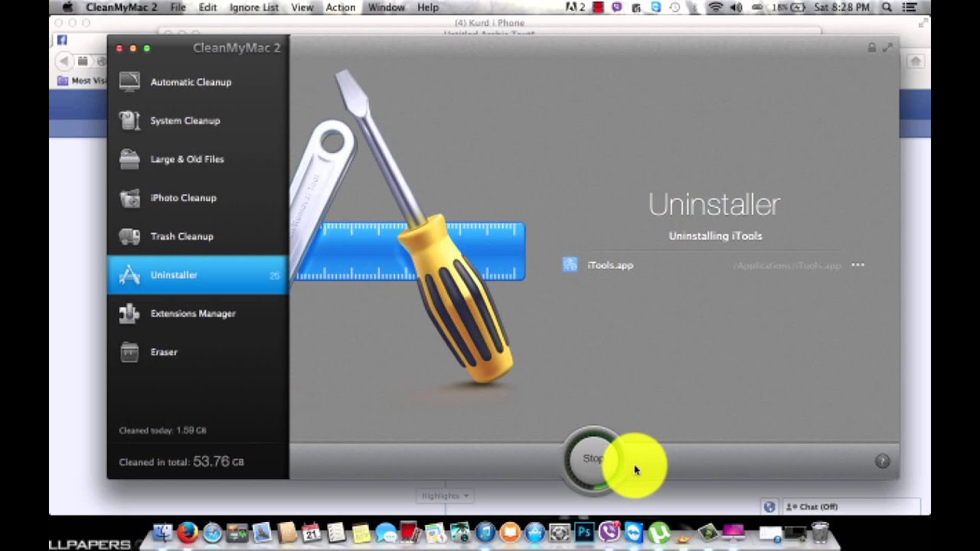Click the Facebook tab favicon in browser
Image resolution: width=980 pixels, height=551 pixels.
point(62,40)
